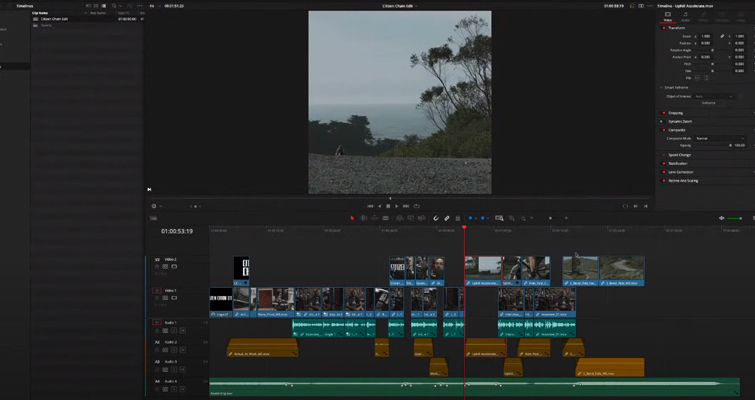This screenshot has height=400, width=755.
Task: Select the A1 destination control
Action: [157, 323]
